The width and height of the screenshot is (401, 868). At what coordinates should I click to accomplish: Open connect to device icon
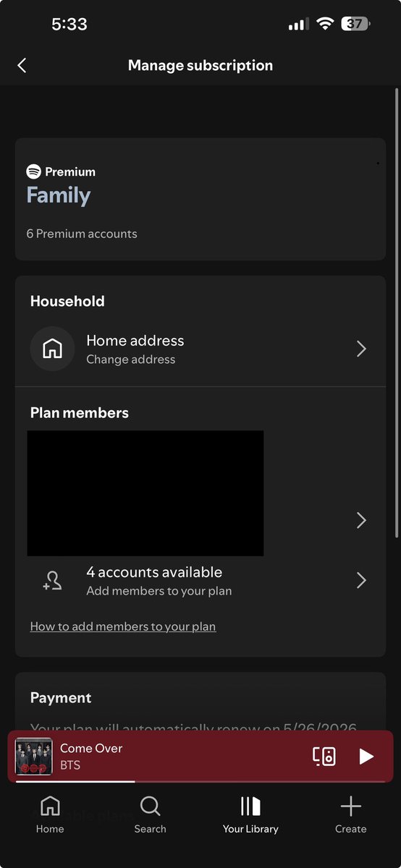click(x=324, y=757)
